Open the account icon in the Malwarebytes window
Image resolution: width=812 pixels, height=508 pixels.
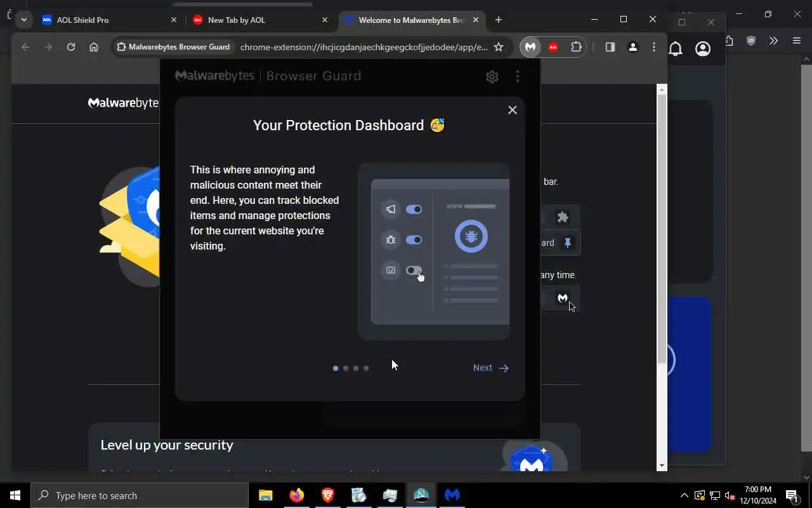click(703, 49)
